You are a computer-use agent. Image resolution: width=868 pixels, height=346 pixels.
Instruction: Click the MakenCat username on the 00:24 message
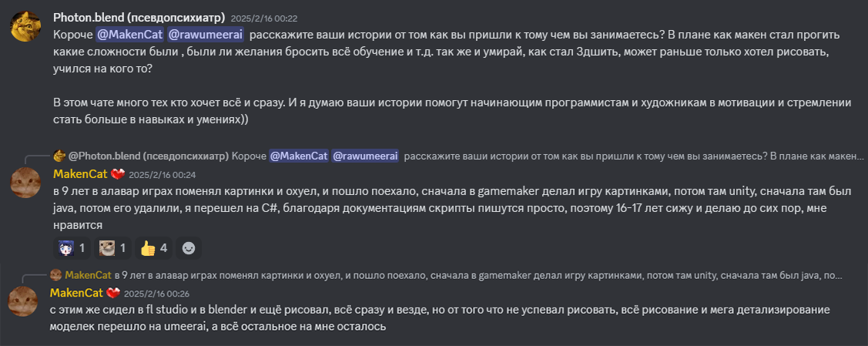point(79,174)
